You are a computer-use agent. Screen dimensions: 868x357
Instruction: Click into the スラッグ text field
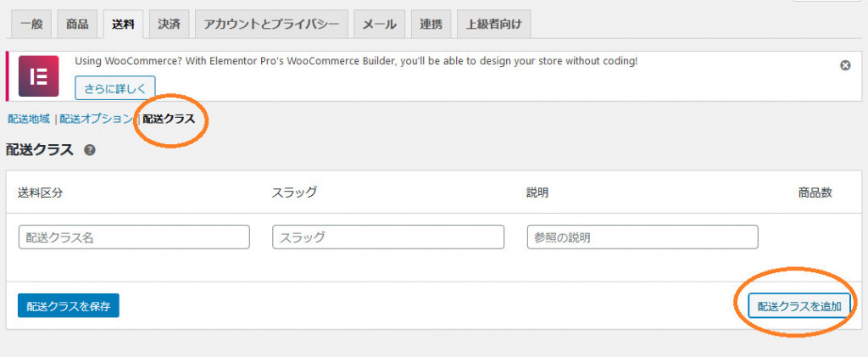coord(388,237)
